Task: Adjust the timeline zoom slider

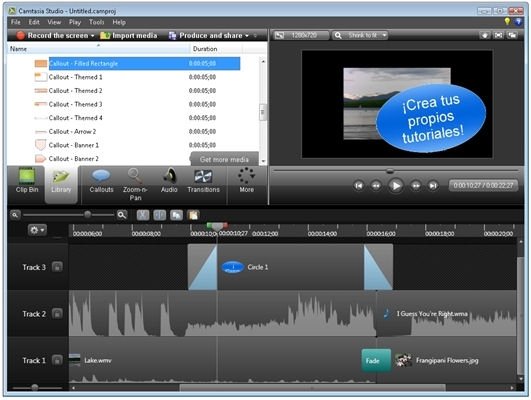Action: (87, 214)
